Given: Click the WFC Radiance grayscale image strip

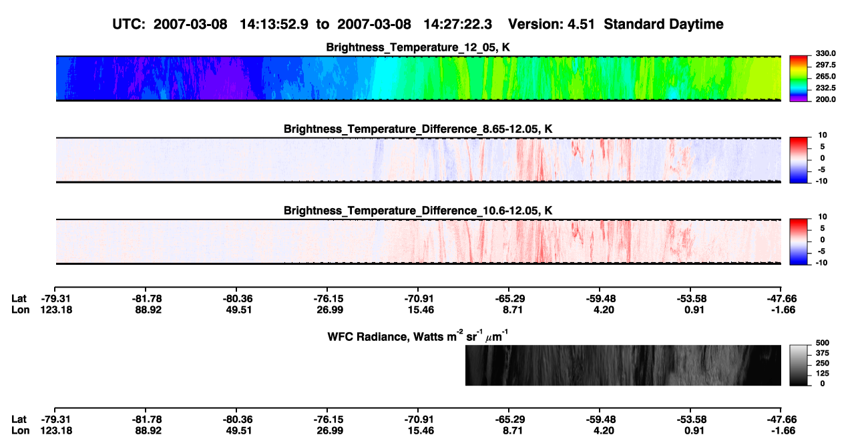Looking at the screenshot, I should coord(623,366).
